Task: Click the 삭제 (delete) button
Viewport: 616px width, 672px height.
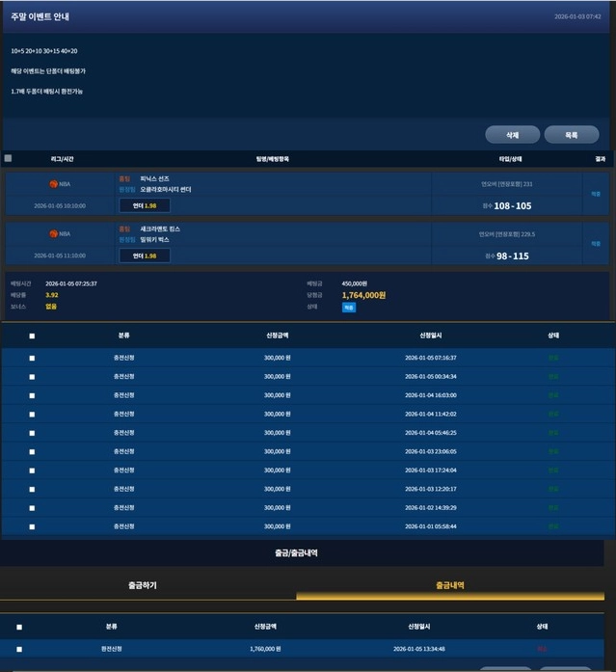Action: point(512,135)
